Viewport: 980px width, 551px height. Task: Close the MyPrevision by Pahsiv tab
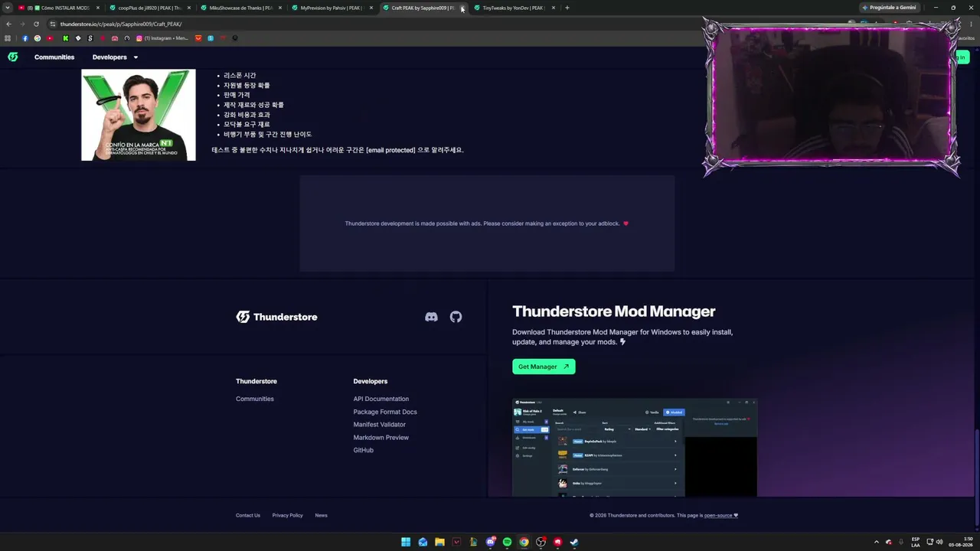coord(371,8)
